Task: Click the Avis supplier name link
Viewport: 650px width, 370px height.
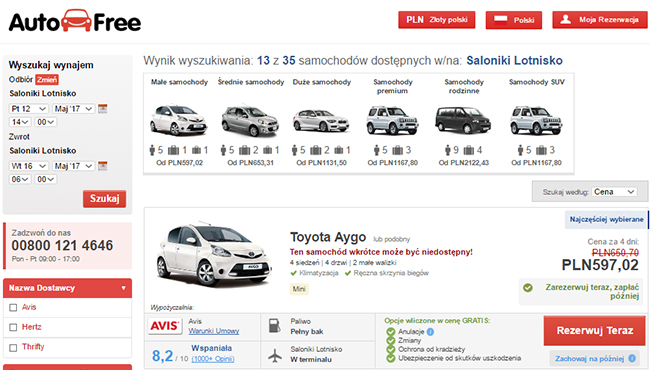Action: [29, 307]
